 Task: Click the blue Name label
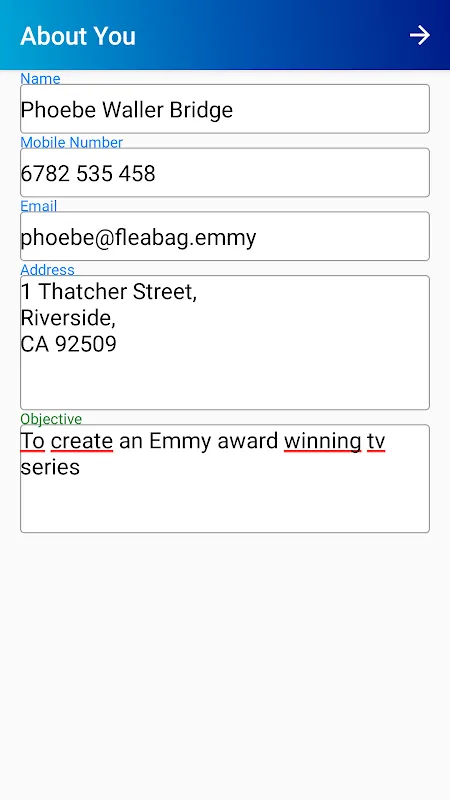pyautogui.click(x=40, y=78)
